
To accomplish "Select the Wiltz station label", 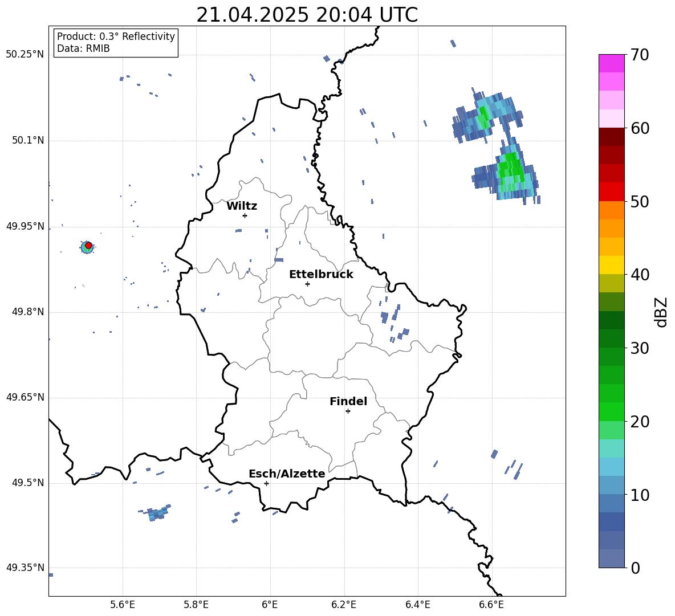I will [242, 206].
